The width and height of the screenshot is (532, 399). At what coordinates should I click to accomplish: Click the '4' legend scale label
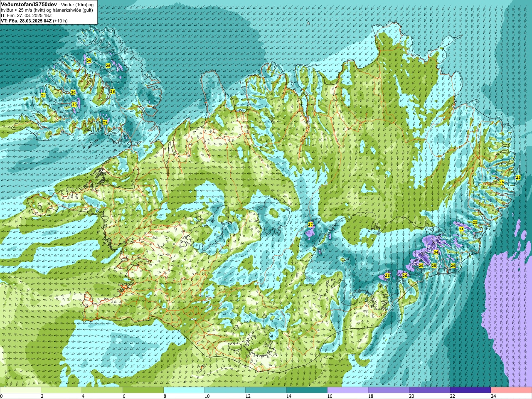[83, 396]
